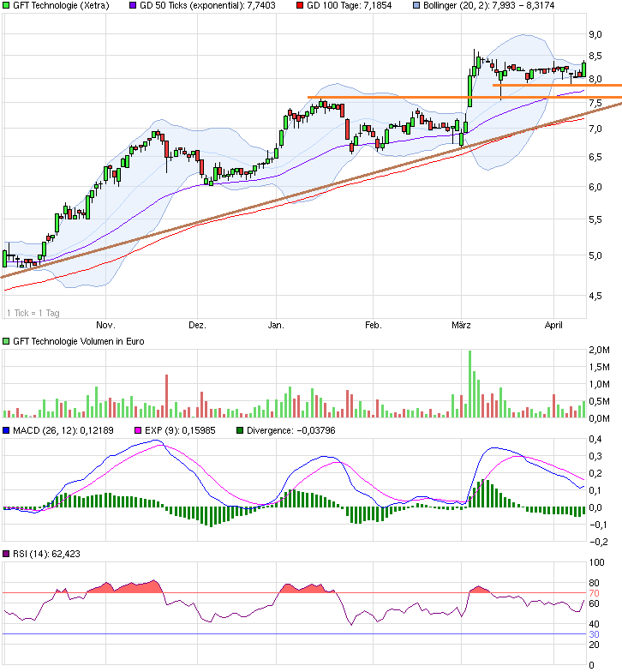The height and width of the screenshot is (672, 622).
Task: Click the '40' RSI axis value
Action: click(595, 624)
